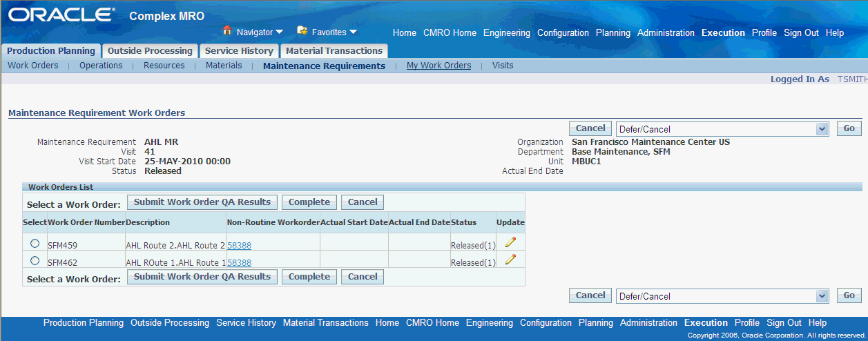Click the lower Complete button
The width and height of the screenshot is (868, 341).
click(309, 277)
